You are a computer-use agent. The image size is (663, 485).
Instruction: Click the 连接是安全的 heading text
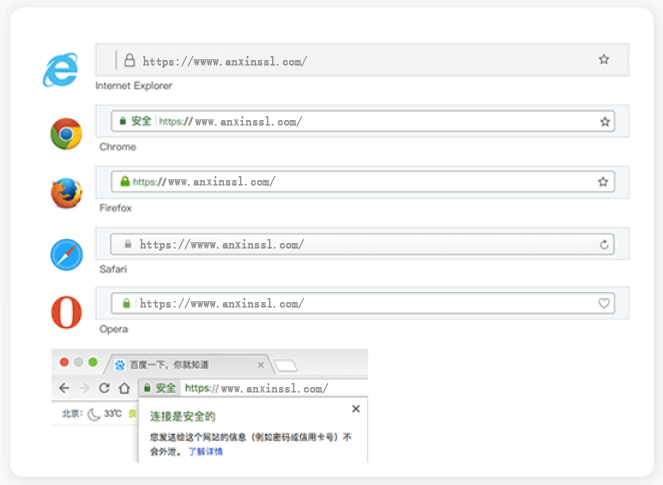point(183,416)
